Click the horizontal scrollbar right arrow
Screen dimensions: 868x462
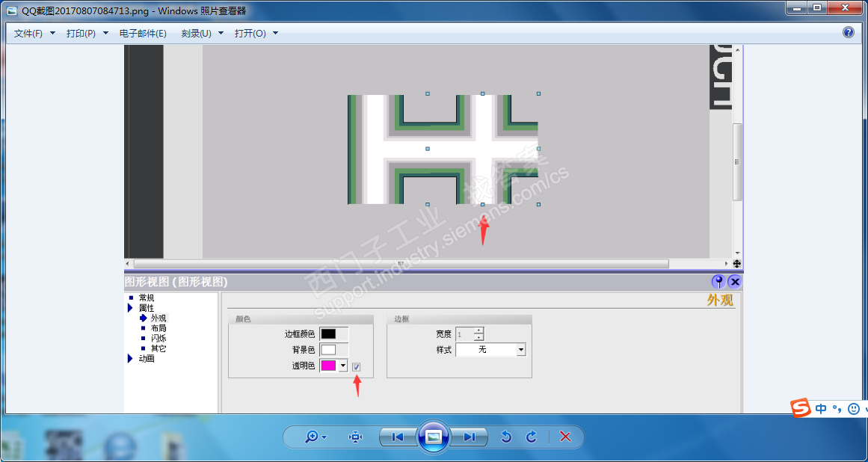pos(727,264)
